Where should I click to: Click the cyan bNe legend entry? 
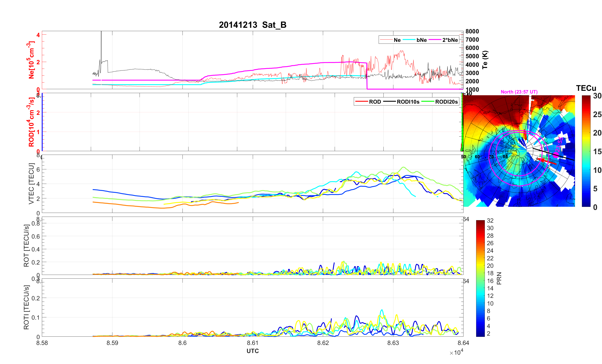421,40
